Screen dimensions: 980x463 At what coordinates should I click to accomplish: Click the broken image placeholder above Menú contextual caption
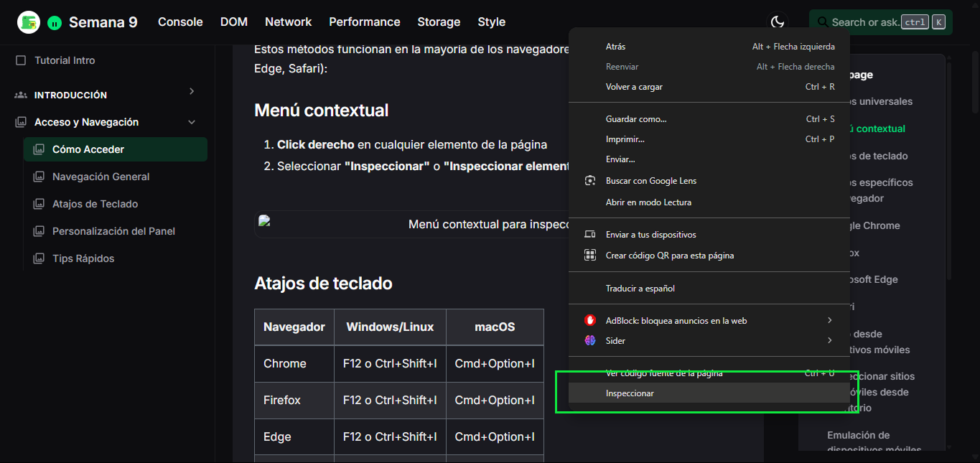[266, 221]
